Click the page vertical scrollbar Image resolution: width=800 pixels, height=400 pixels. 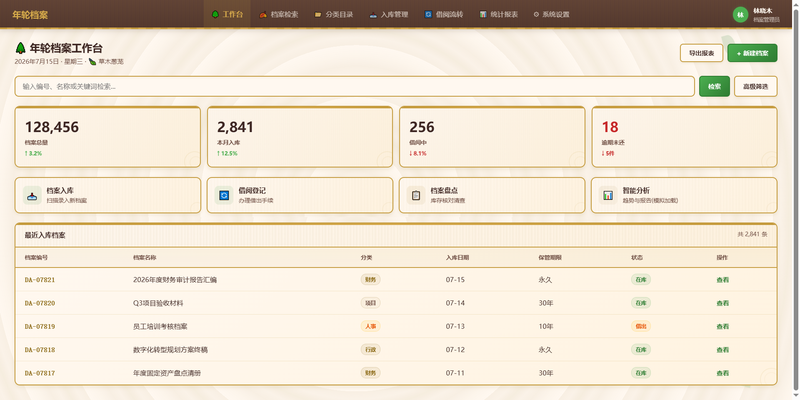pyautogui.click(x=796, y=200)
